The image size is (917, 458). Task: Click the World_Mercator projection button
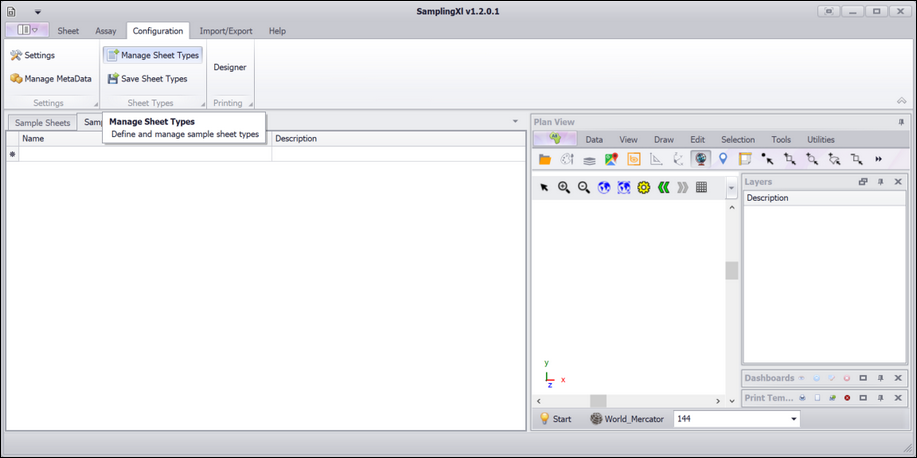(x=627, y=419)
